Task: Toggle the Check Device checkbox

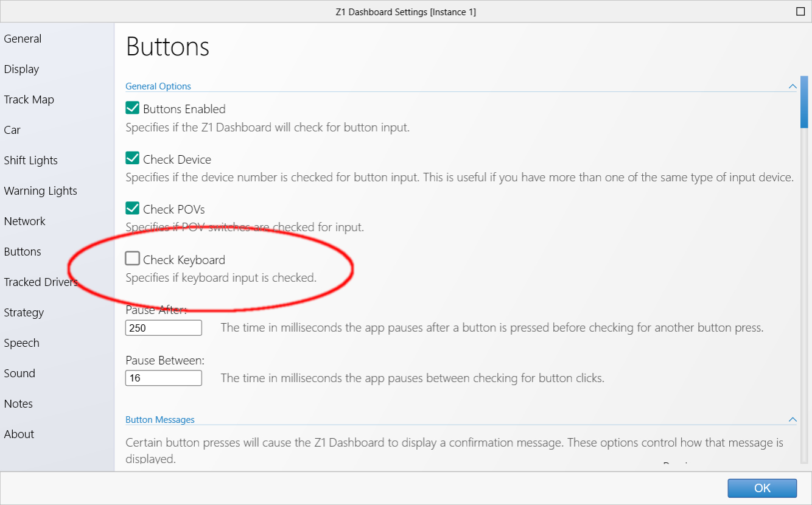Action: (x=133, y=159)
